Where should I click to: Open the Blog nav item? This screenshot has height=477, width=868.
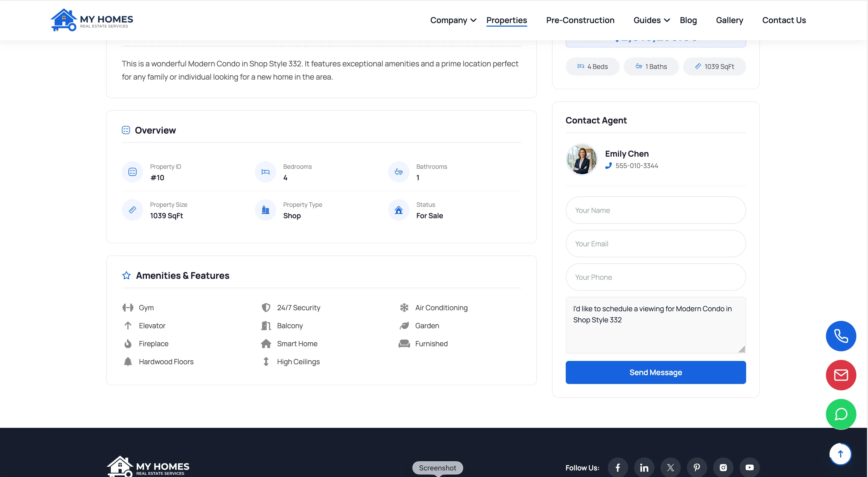point(688,20)
